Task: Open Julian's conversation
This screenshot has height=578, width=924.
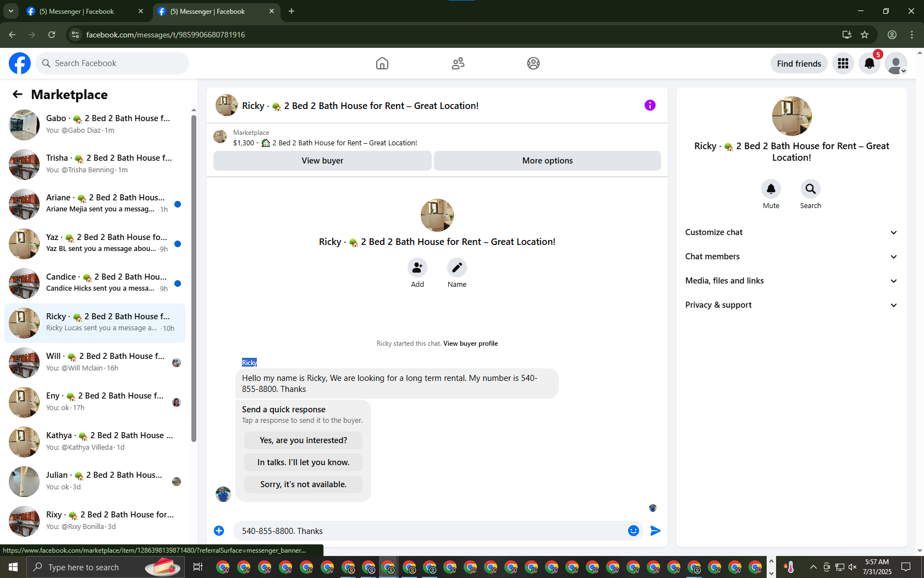Action: click(x=95, y=481)
